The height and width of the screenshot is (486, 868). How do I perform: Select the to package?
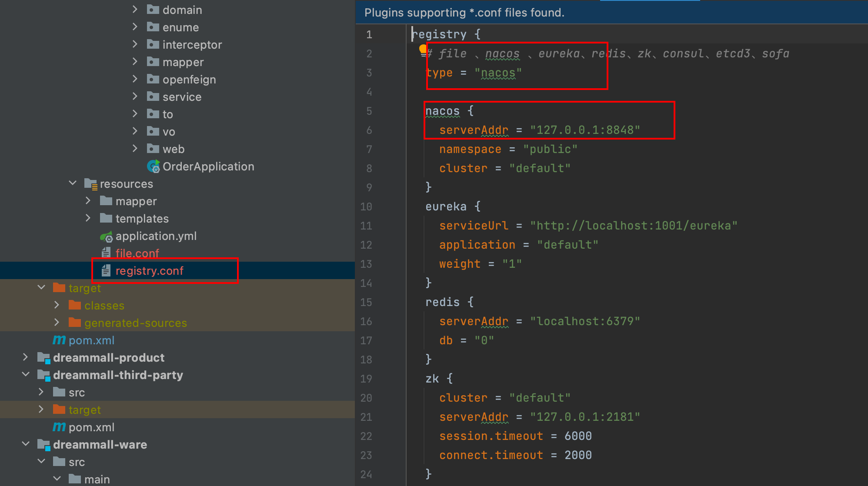167,114
